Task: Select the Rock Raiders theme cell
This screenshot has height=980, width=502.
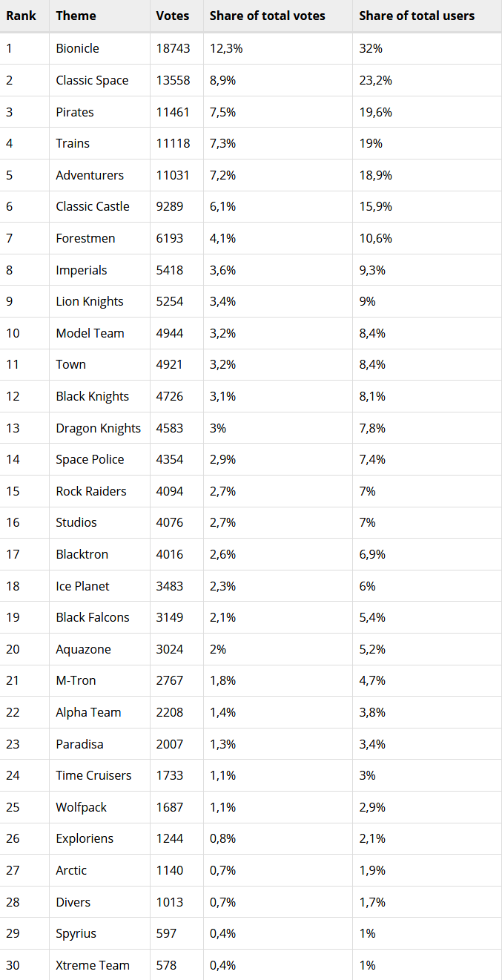Action: 91,491
